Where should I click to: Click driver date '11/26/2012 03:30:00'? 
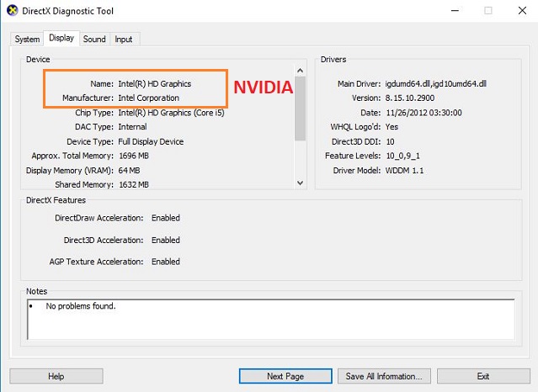[x=424, y=113]
